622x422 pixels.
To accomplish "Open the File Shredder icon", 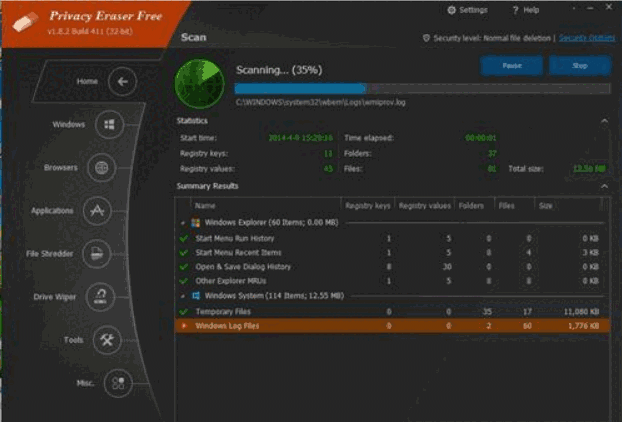I will tap(95, 254).
